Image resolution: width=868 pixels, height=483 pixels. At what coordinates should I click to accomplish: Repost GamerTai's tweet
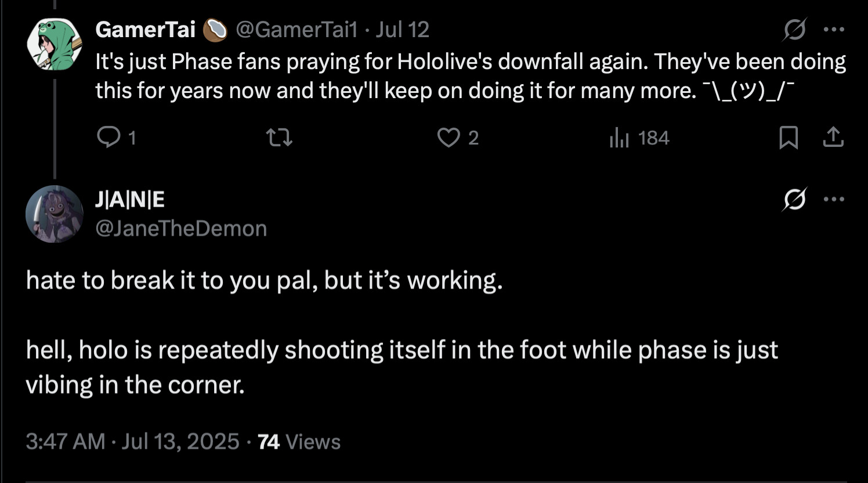click(279, 138)
